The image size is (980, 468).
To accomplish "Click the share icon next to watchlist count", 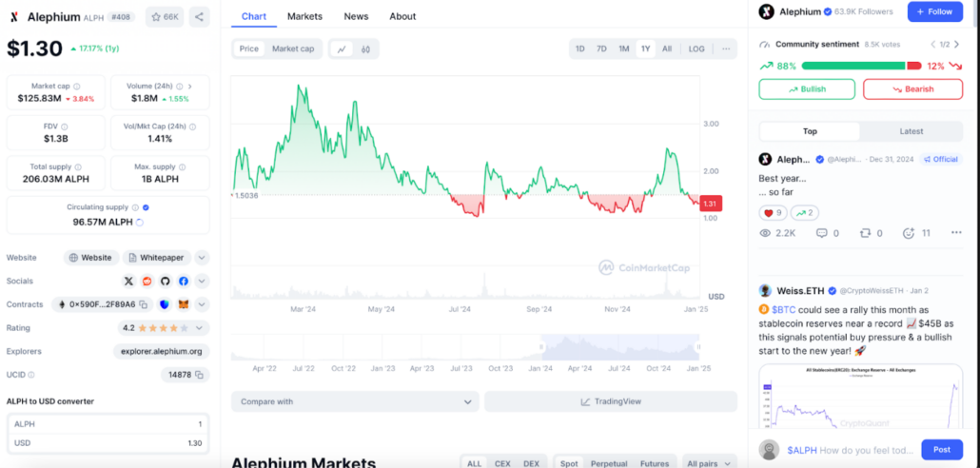I will [x=199, y=16].
